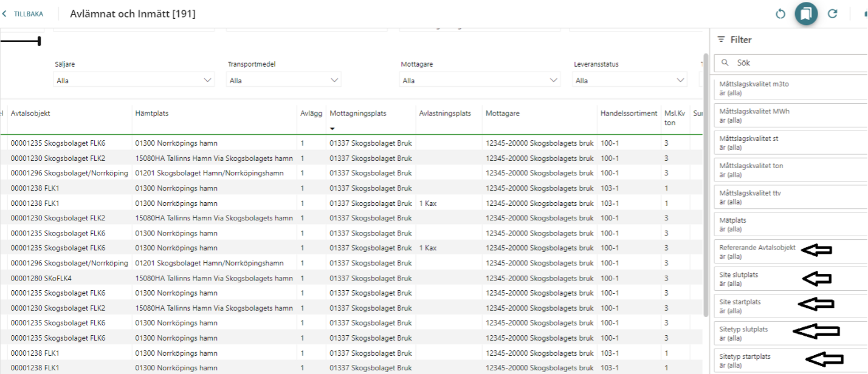This screenshot has width=868, height=374.
Task: Click '1 Kax' in the Skogsbolaget FLK6 row
Action: (428, 248)
